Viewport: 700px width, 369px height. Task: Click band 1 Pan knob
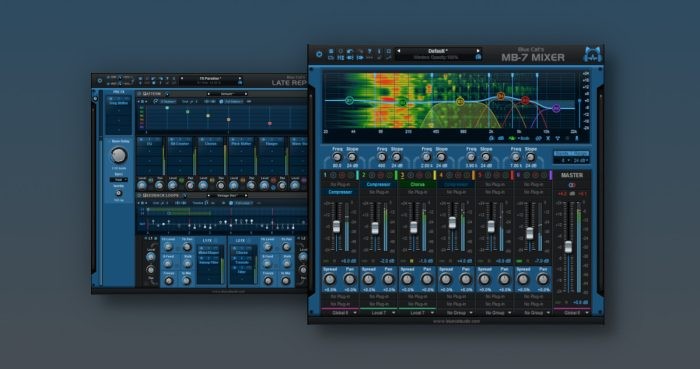(x=350, y=280)
